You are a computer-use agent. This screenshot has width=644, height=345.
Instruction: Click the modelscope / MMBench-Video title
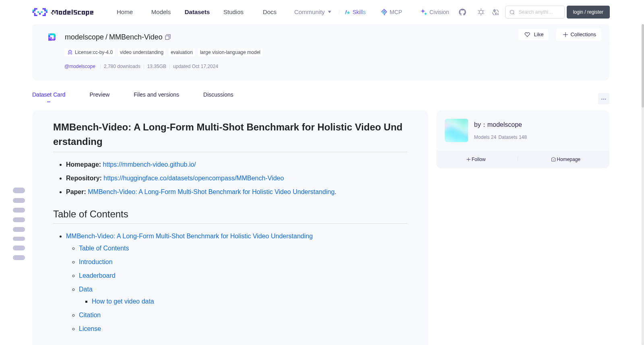(114, 37)
